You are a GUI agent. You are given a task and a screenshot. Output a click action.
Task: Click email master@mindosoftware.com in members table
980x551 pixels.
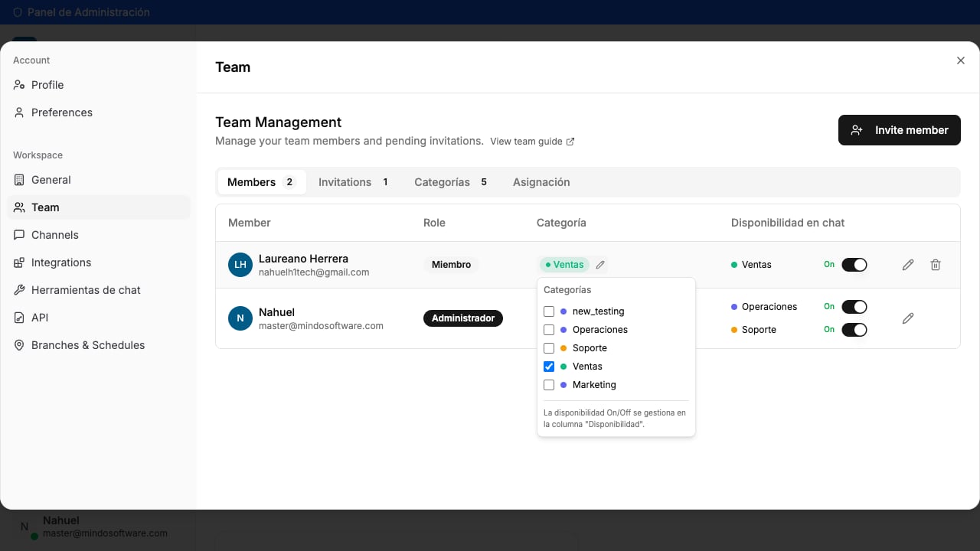321,326
